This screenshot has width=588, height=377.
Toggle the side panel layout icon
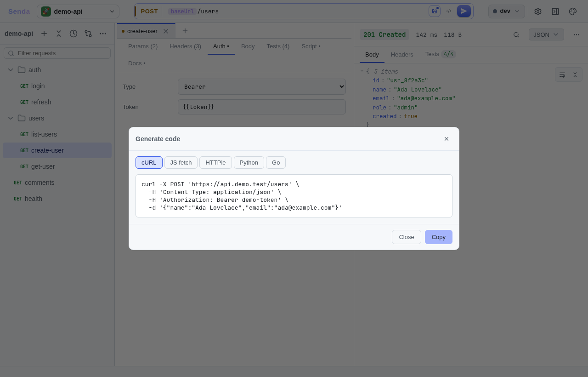(x=555, y=11)
